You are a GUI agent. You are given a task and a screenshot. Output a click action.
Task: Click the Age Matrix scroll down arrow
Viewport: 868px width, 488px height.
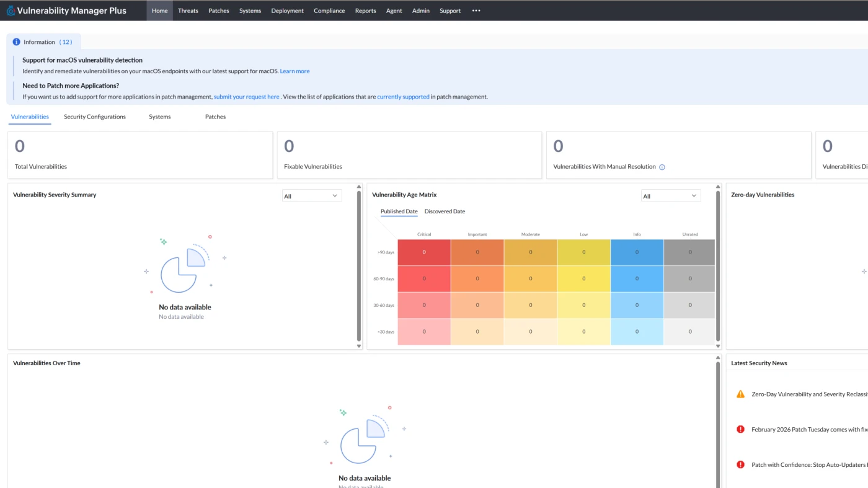[x=719, y=346]
